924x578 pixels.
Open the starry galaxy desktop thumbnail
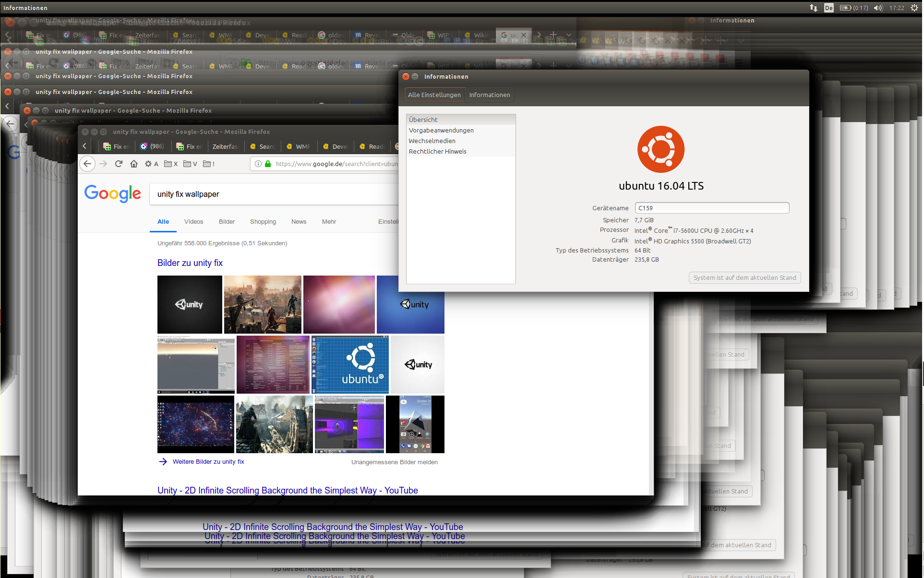[x=196, y=424]
